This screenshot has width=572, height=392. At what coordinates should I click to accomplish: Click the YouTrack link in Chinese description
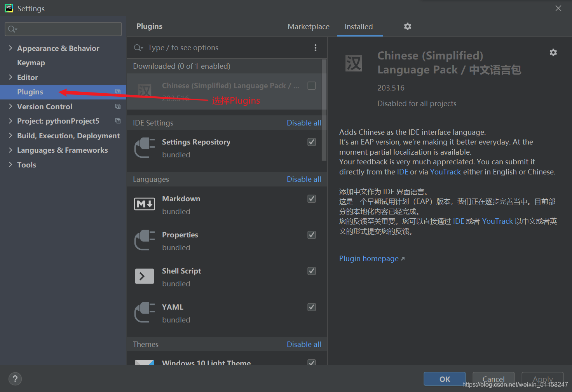click(x=497, y=221)
